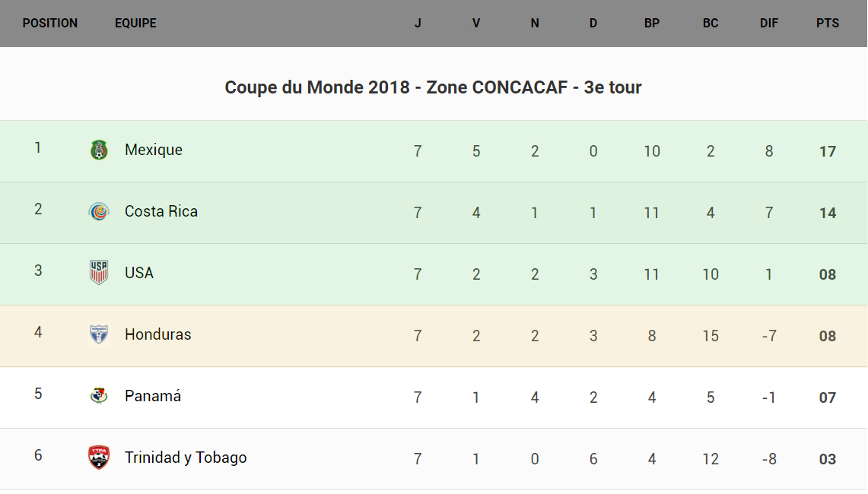
Task: Click the EQUIPE column header
Action: click(x=135, y=24)
